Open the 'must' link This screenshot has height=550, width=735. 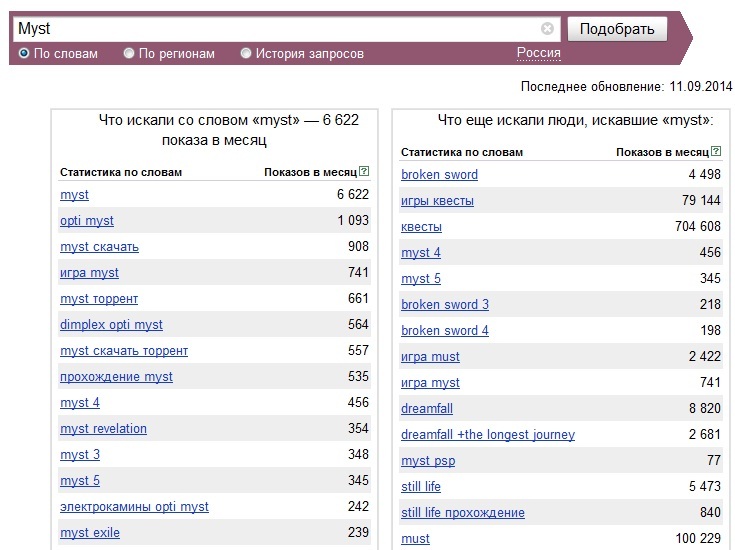pos(415,539)
